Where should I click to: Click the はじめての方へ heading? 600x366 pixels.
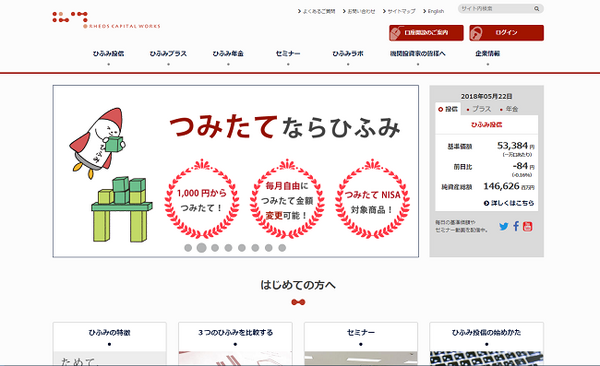(298, 285)
